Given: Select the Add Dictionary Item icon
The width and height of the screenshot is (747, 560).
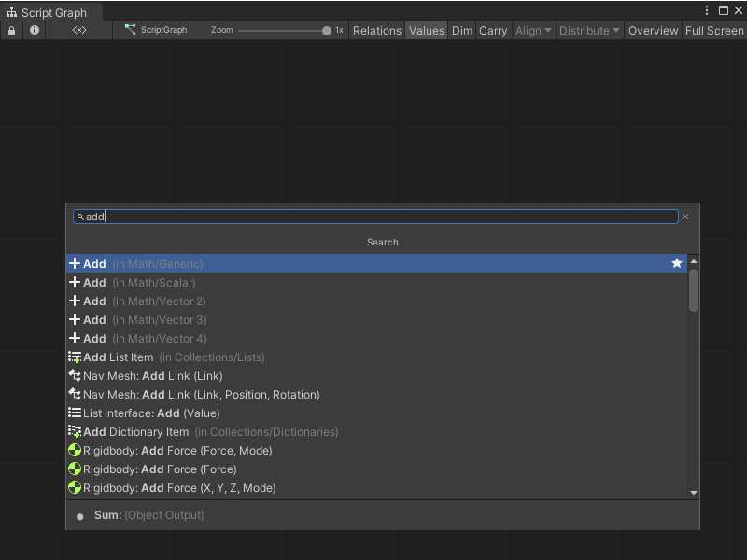Looking at the screenshot, I should coord(76,431).
